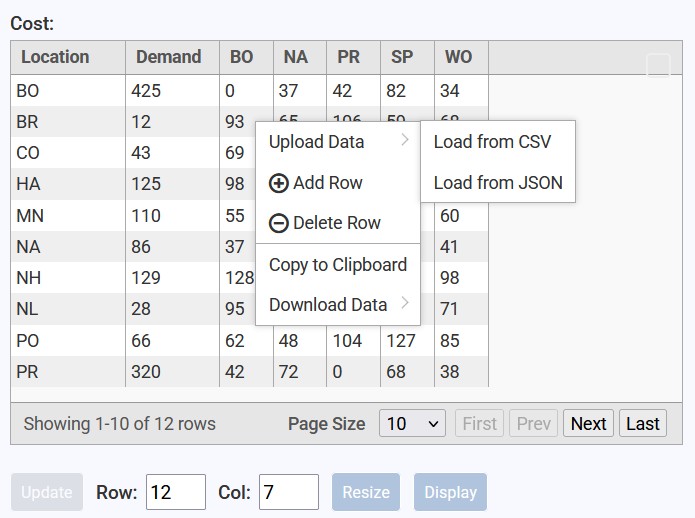Select cell 38 in PR row WO column

461,372
